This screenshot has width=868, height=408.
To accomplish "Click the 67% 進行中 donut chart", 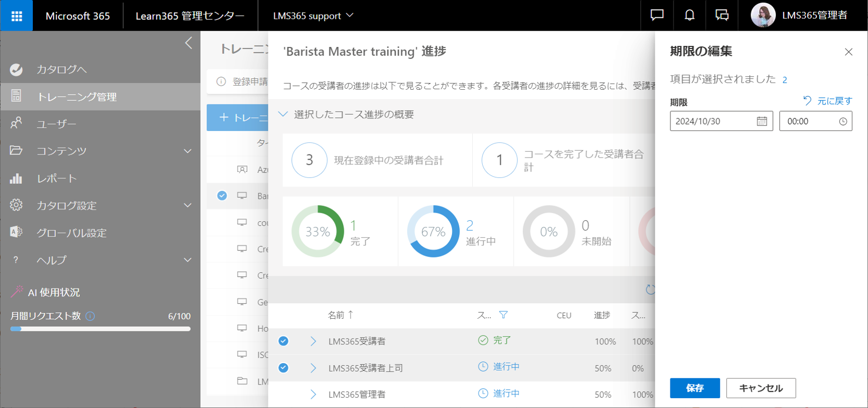I will point(433,231).
